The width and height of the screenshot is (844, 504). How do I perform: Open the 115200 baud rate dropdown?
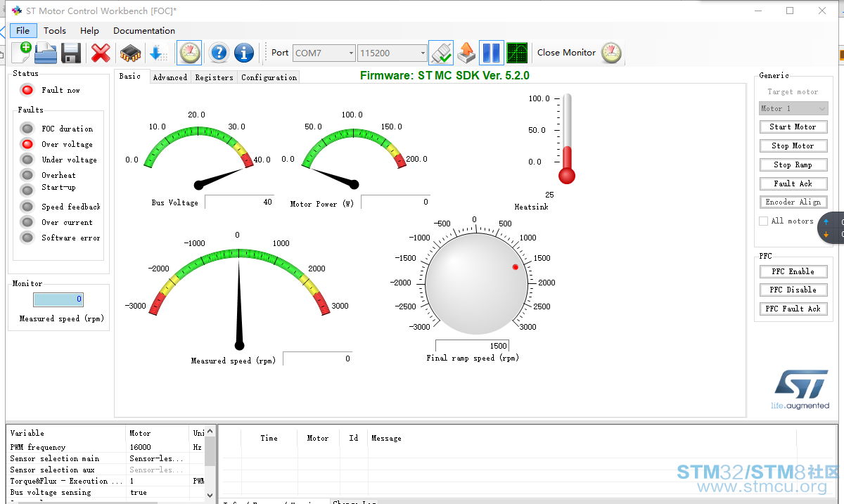point(392,53)
